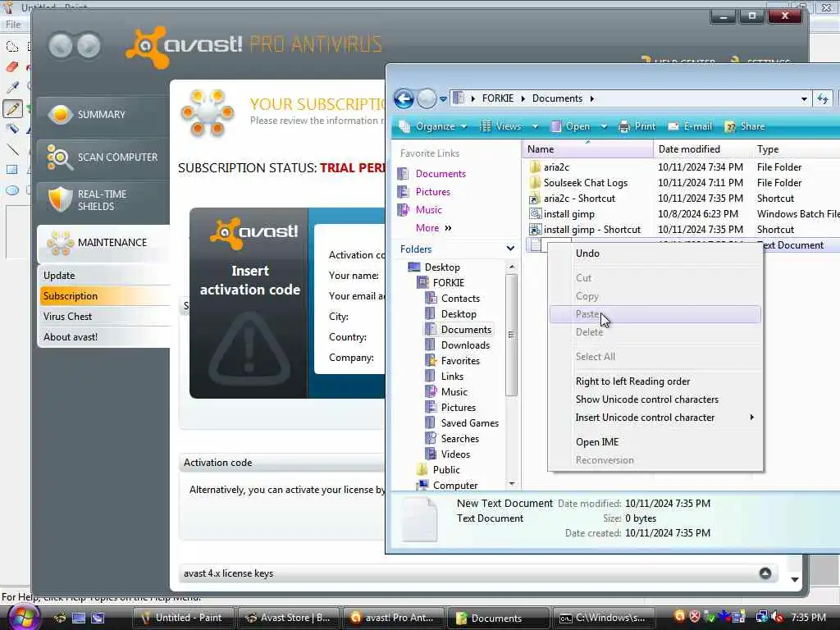Switch to Avast Store taskbar button
This screenshot has width=840, height=630.
coord(288,618)
